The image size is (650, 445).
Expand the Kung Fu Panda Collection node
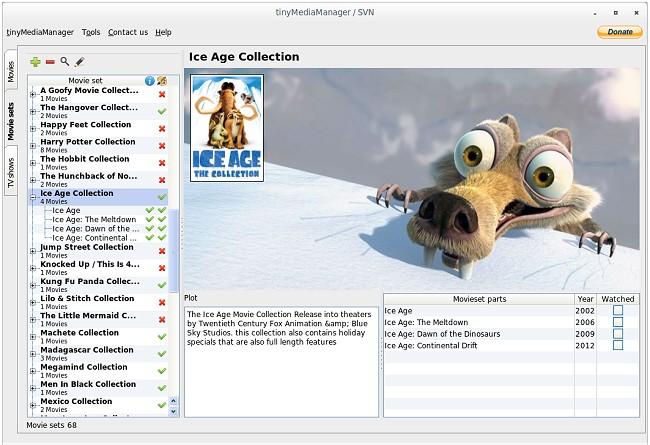point(33,285)
